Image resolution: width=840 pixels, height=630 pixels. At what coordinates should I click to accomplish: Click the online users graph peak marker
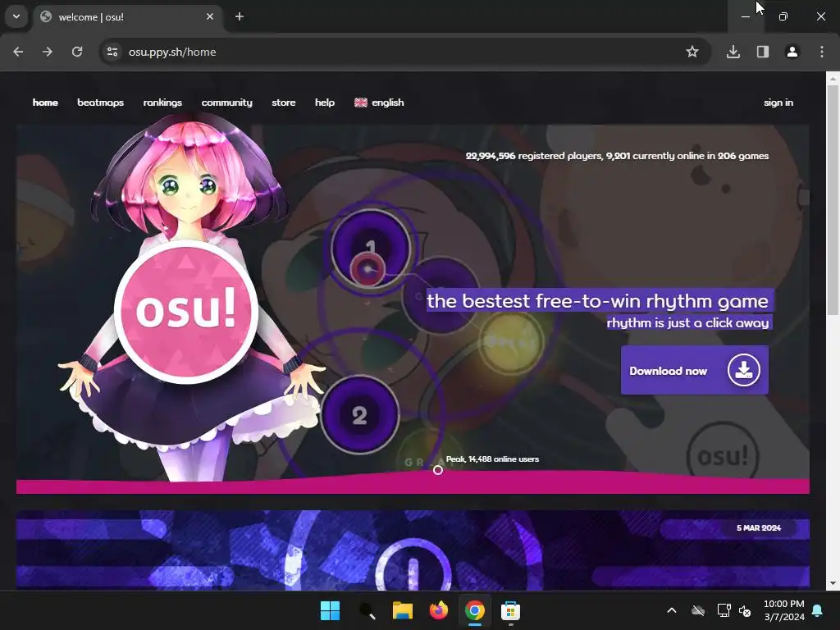(x=438, y=470)
